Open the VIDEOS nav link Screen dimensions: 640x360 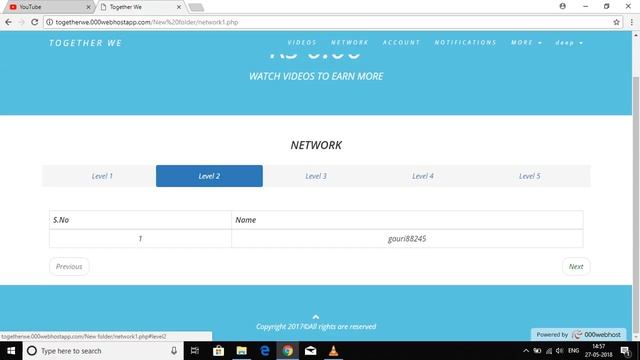302,42
